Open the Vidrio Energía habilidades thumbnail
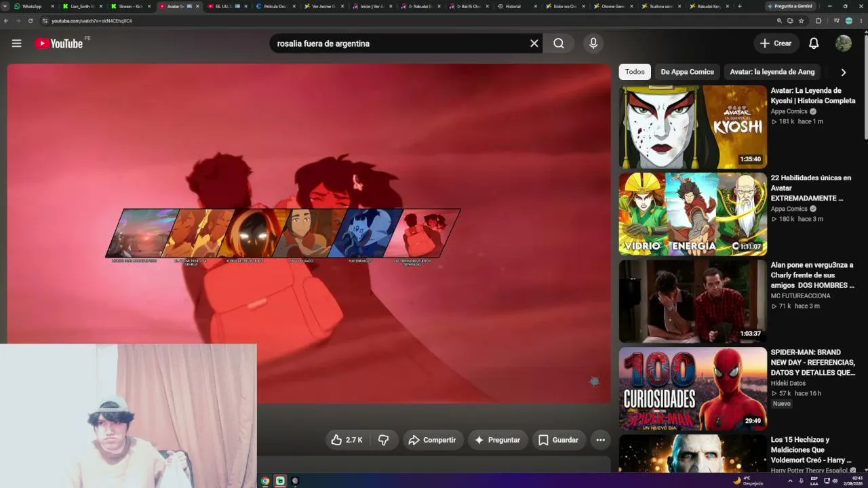868x488 pixels. pyautogui.click(x=692, y=214)
